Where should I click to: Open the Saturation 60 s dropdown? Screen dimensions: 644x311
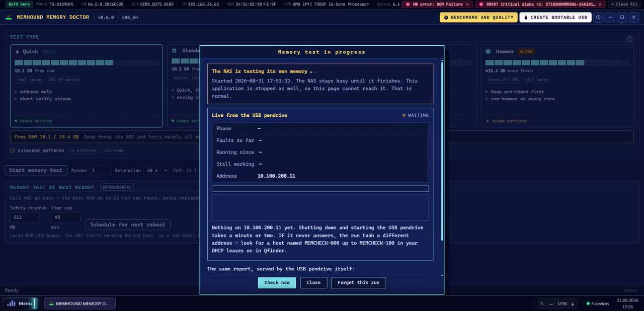pyautogui.click(x=156, y=171)
